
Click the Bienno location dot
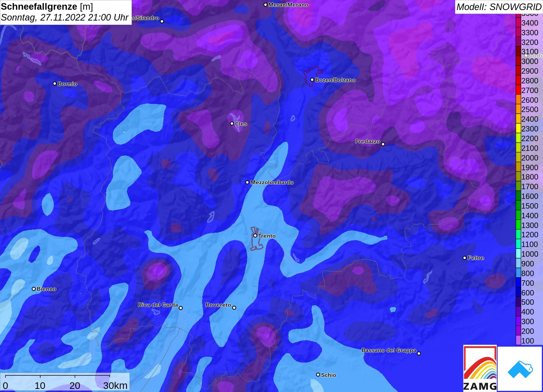coord(34,289)
